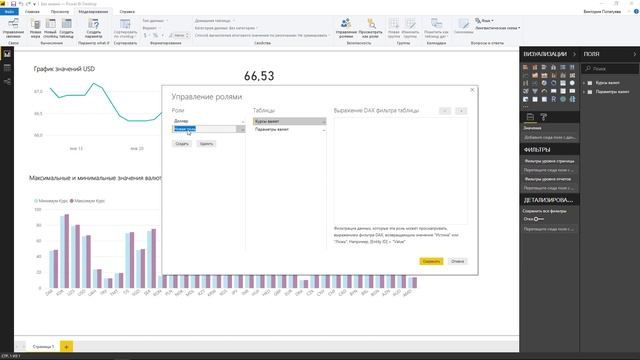The width and height of the screenshot is (640, 360).
Task: Add a new page with the plus button
Action: tap(67, 347)
